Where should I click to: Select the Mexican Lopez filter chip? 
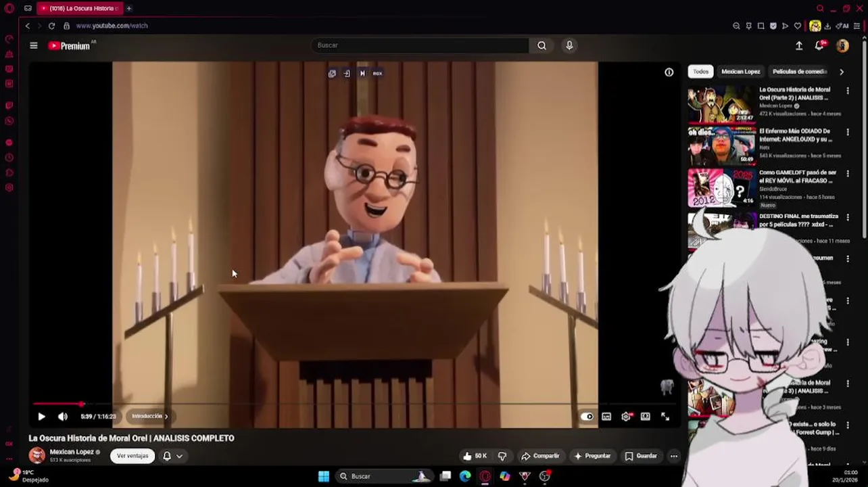(740, 72)
